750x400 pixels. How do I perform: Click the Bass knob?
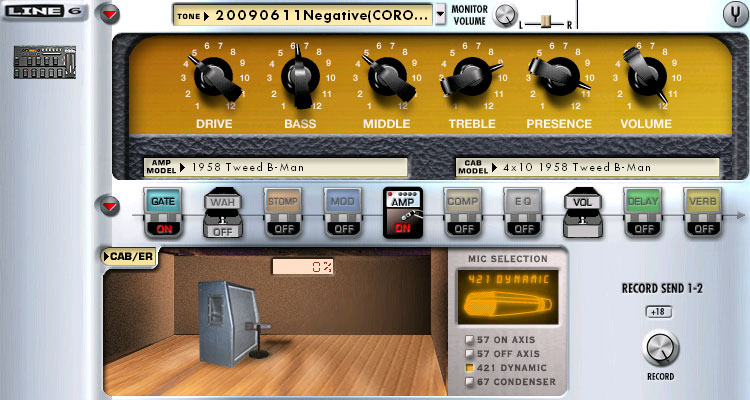[x=300, y=77]
